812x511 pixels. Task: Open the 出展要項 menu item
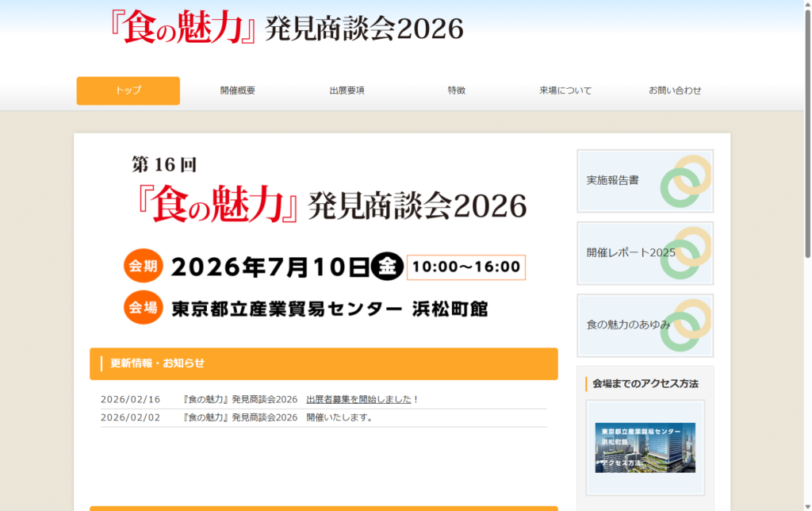pos(346,90)
